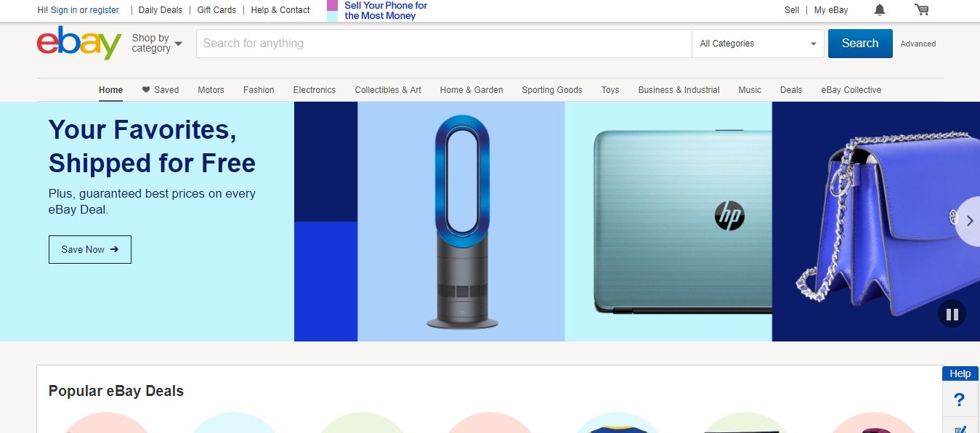Open the All Categories dropdown
The image size is (980, 433).
758,44
